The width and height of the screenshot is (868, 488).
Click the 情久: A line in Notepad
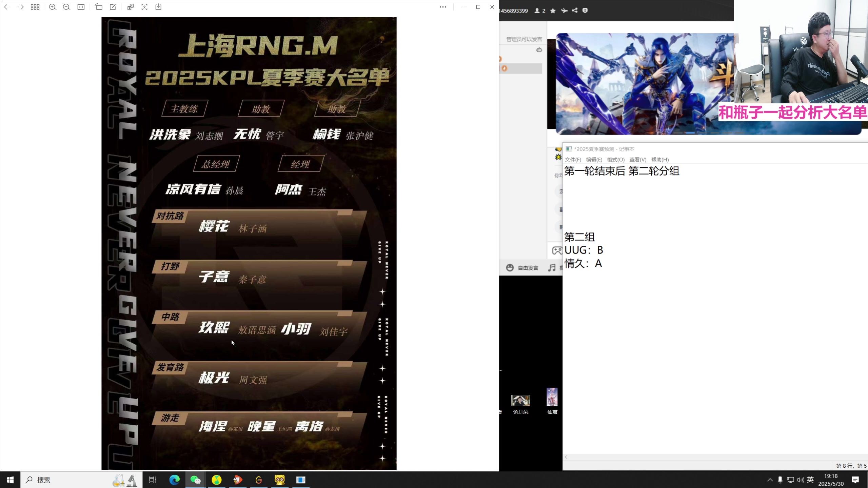pos(583,263)
